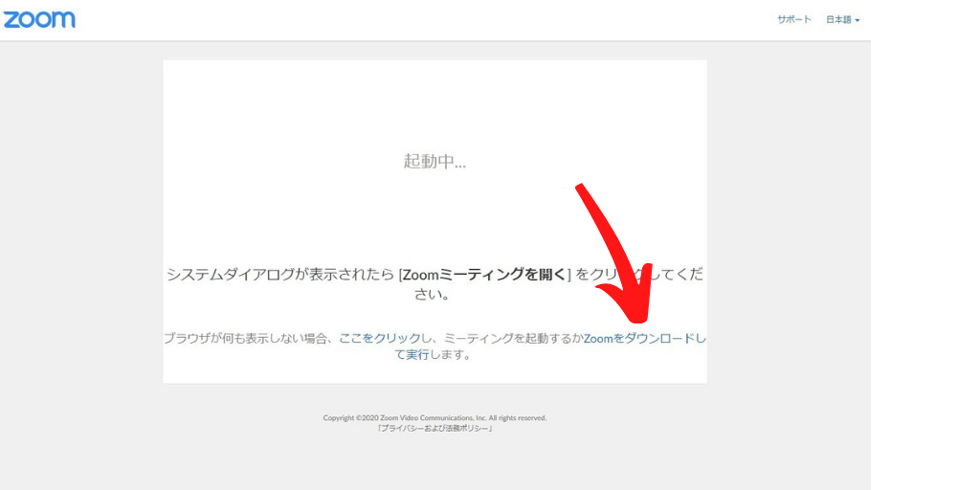The height and width of the screenshot is (490, 980).
Task: Click the Copyright ©2020 Zoom Video Communications text
Action: pos(435,417)
